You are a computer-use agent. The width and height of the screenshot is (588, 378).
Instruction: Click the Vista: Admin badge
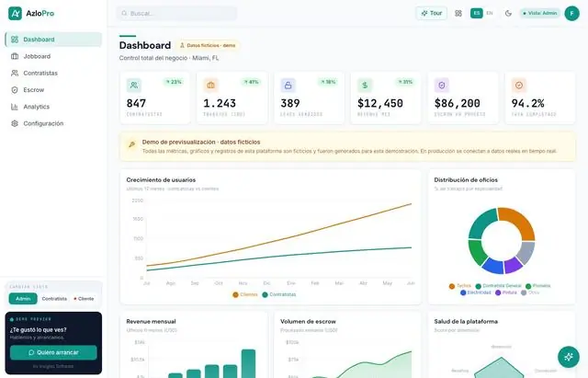point(540,13)
